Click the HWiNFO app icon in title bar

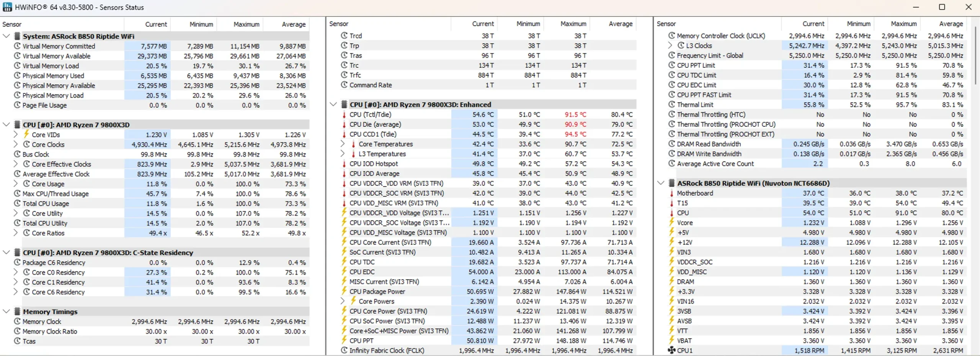pyautogui.click(x=7, y=7)
